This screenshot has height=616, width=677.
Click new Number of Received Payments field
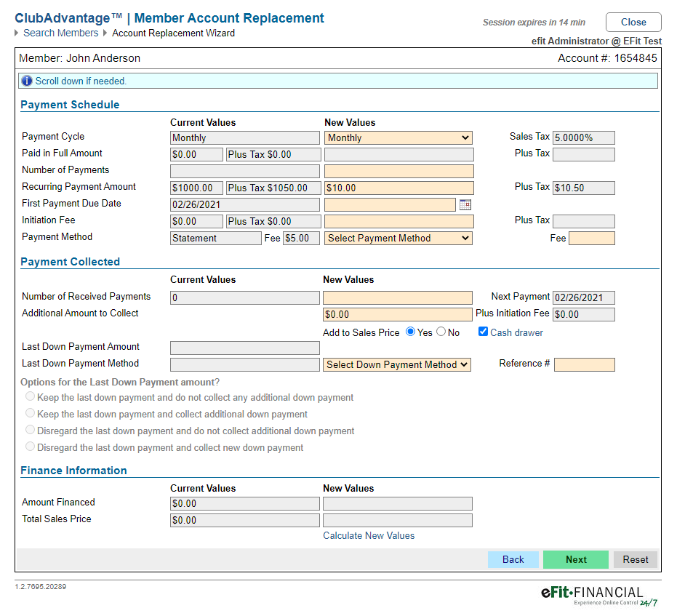coord(398,298)
